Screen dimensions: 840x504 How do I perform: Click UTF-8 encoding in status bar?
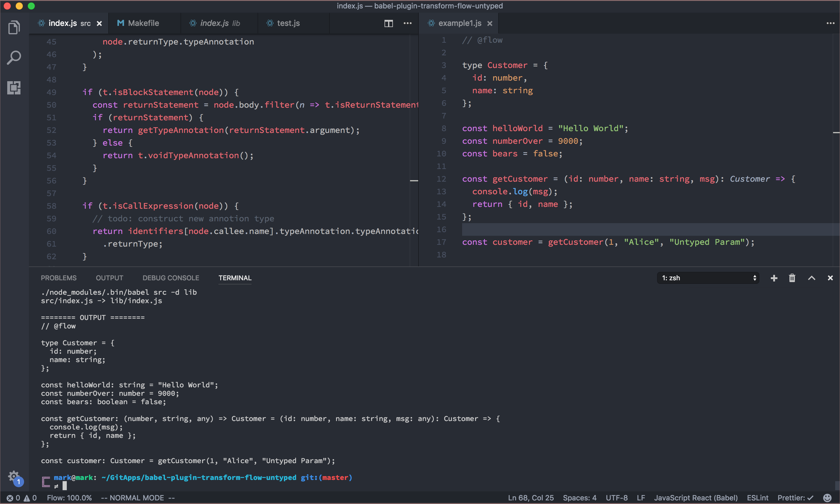pos(616,498)
